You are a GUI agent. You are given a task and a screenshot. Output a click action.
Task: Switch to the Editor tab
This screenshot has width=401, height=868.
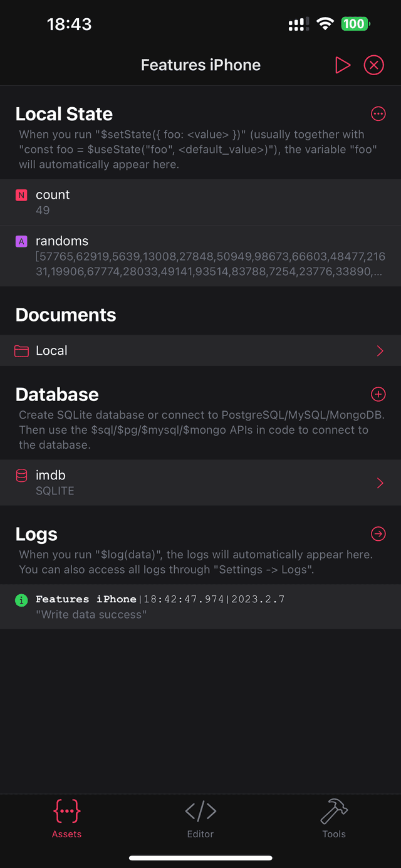click(200, 818)
